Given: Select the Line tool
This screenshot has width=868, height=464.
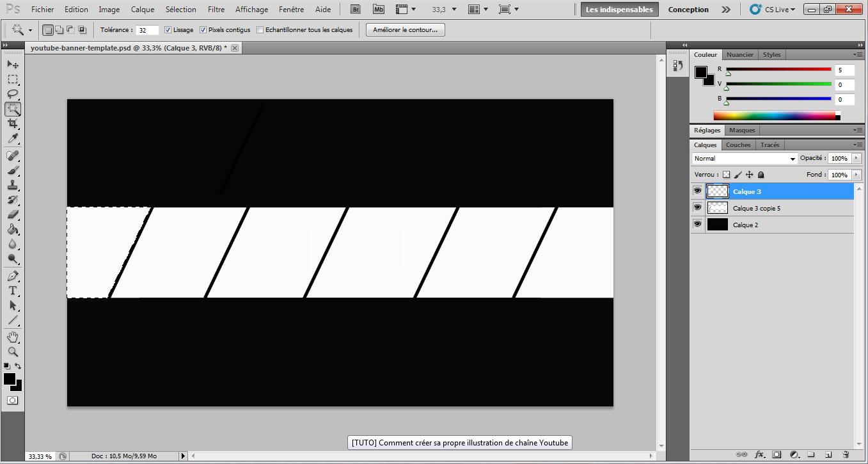Looking at the screenshot, I should click(13, 320).
